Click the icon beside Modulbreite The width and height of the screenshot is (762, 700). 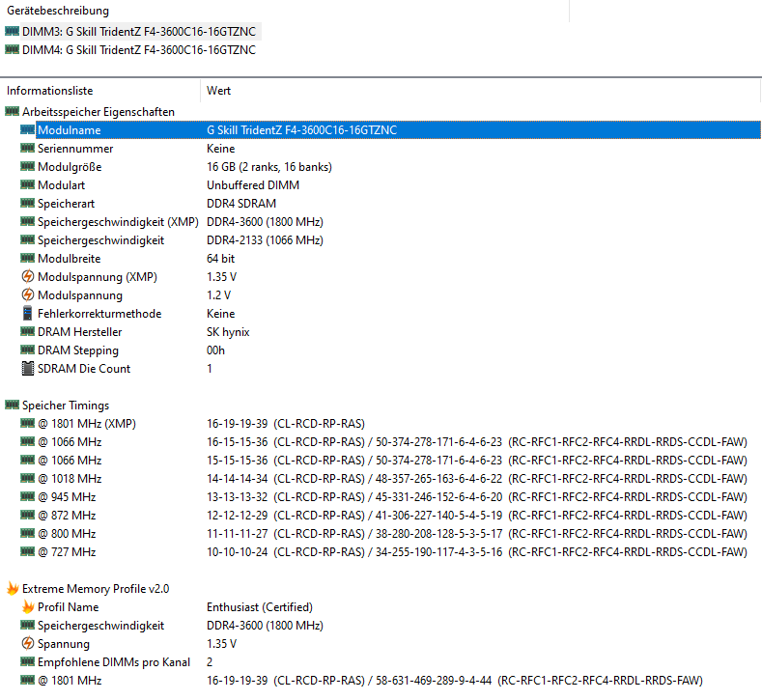pos(28,258)
